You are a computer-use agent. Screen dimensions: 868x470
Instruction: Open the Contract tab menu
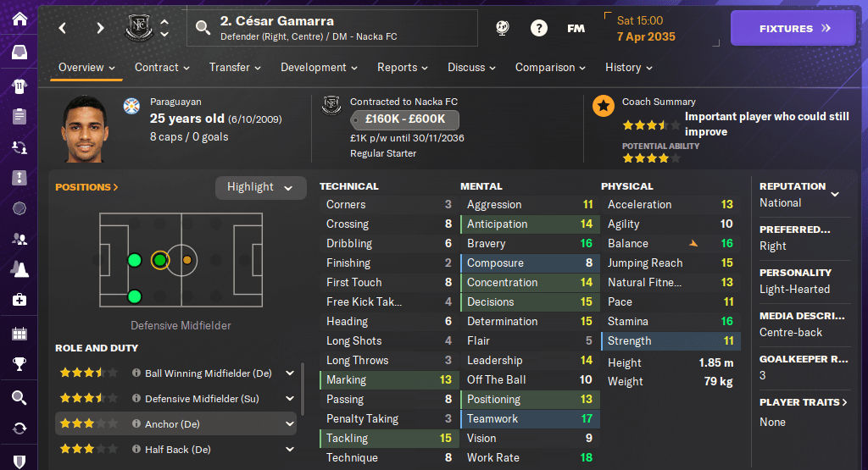(162, 68)
